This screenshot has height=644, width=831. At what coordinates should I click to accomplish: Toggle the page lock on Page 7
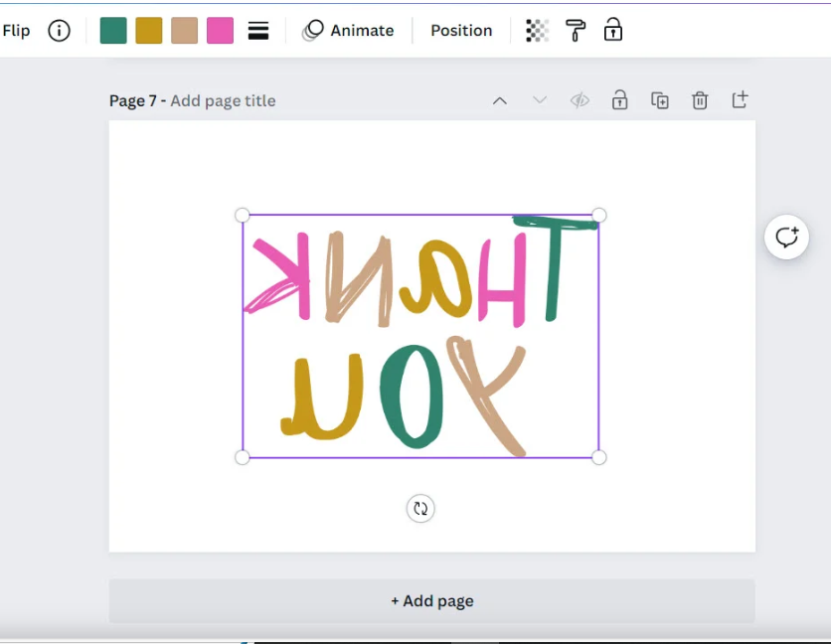tap(619, 100)
